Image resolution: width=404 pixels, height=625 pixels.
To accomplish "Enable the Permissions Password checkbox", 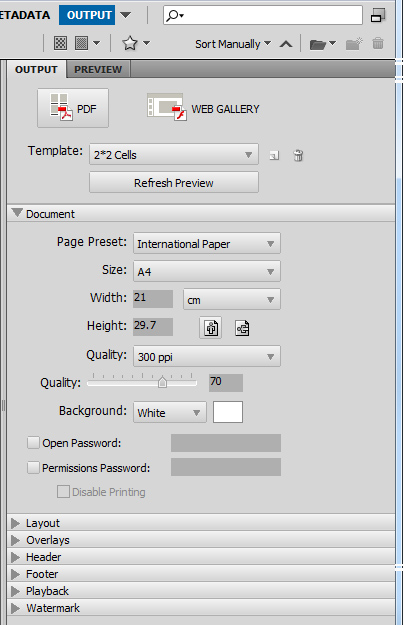I will pos(33,468).
